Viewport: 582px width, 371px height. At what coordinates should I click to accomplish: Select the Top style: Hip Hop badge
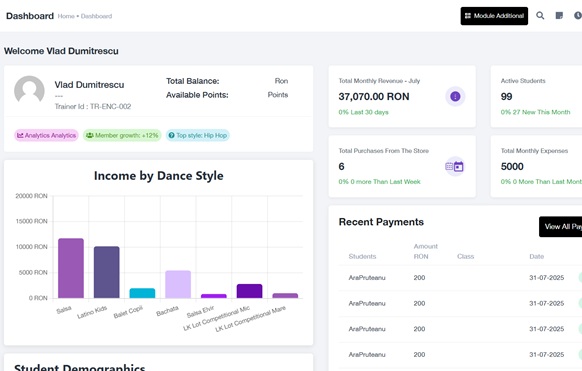[197, 135]
